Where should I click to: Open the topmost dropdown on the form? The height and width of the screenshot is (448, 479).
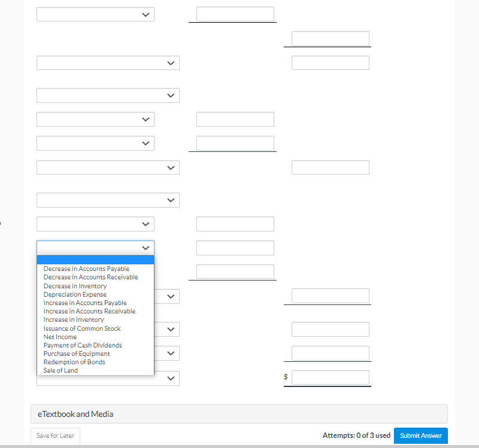point(95,14)
